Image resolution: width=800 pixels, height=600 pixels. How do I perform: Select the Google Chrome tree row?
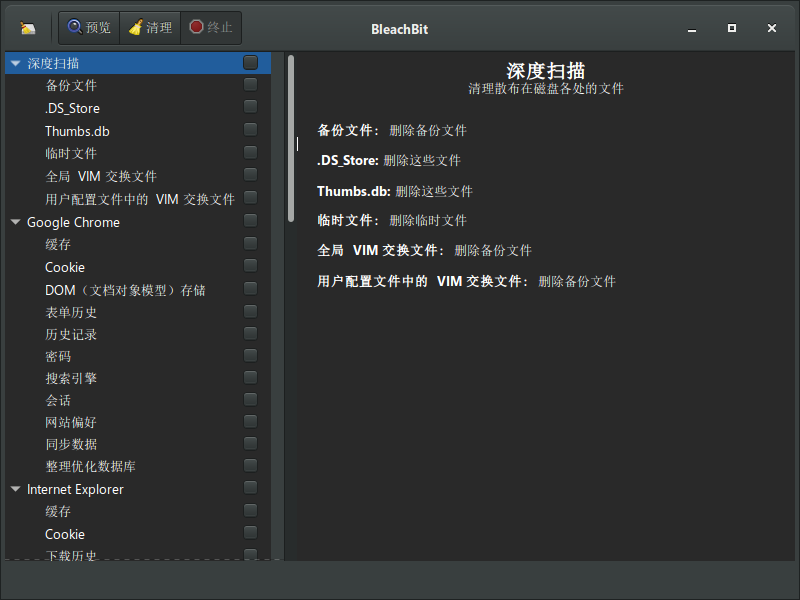(138, 222)
